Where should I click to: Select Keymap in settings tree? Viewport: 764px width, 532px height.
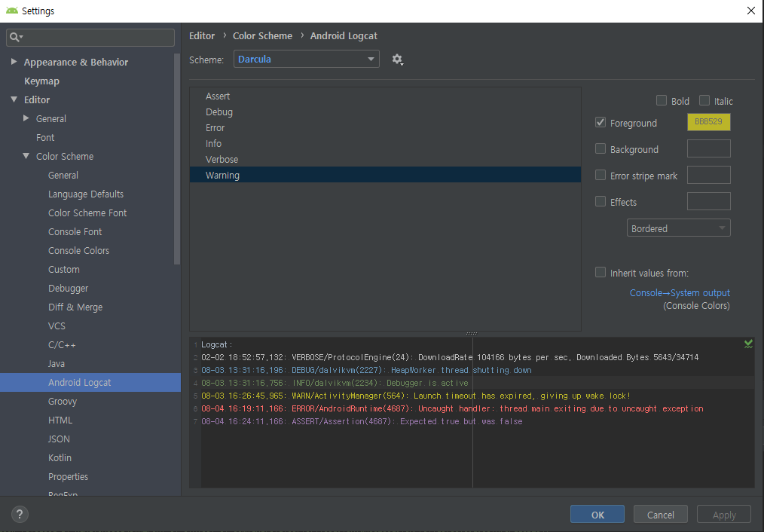[42, 81]
